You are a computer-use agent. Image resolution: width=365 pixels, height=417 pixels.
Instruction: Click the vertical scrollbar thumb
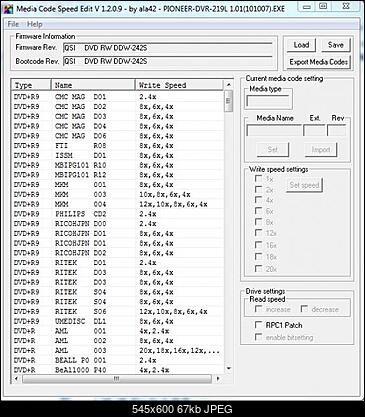pos(228,101)
